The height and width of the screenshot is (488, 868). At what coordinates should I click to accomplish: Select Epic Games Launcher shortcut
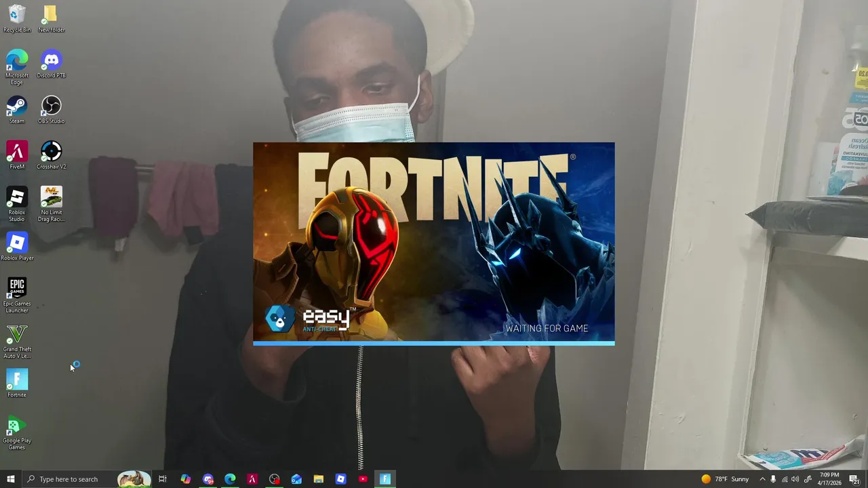pos(17,296)
